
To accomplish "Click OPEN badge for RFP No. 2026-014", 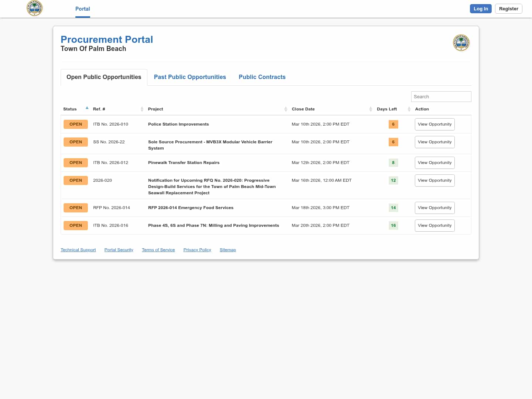I will [x=76, y=208].
